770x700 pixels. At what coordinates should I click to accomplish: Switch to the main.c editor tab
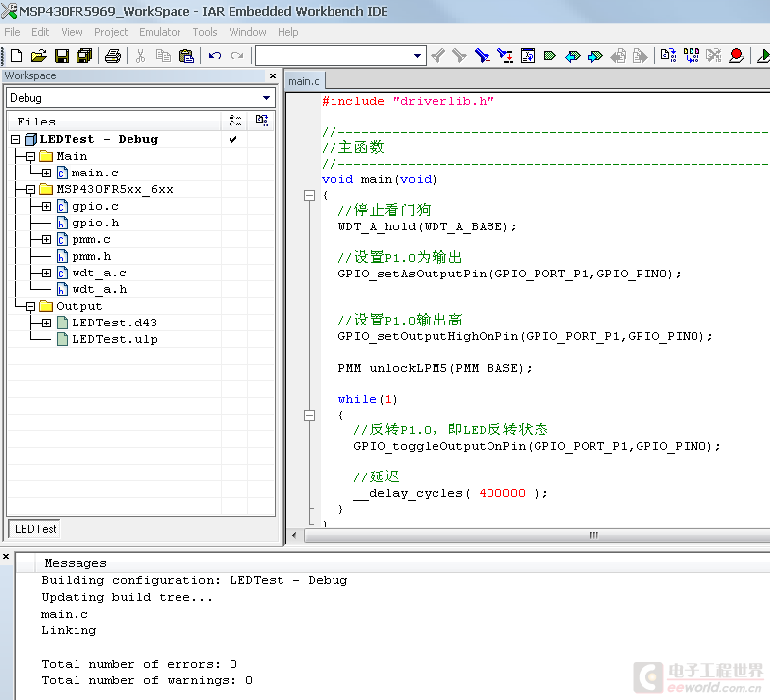304,81
